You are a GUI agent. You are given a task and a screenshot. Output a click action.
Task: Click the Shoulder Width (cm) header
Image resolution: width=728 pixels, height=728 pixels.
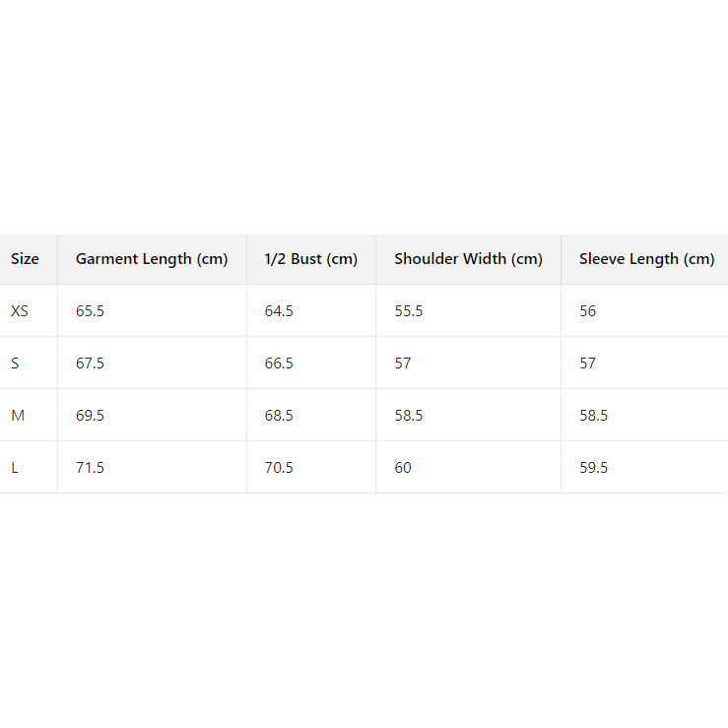pos(468,259)
